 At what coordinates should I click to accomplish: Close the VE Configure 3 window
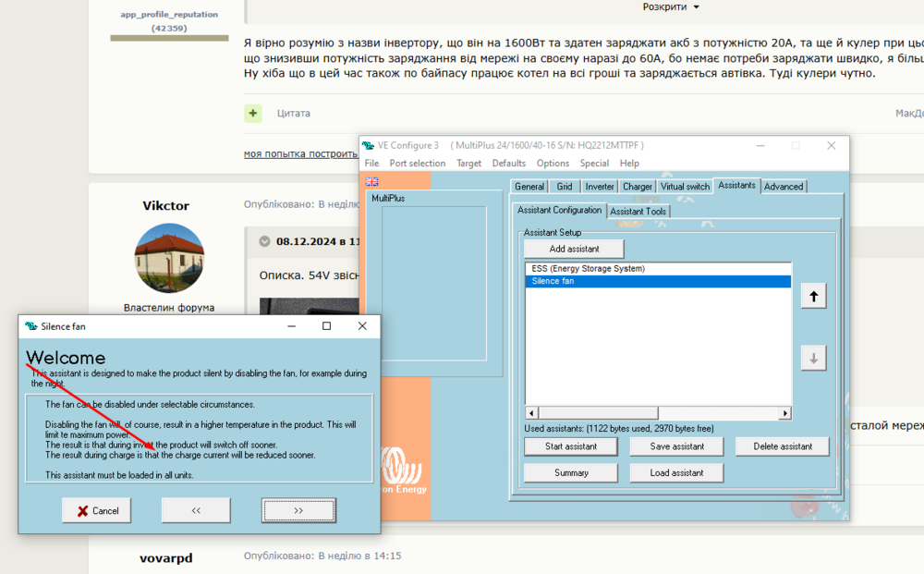831,145
